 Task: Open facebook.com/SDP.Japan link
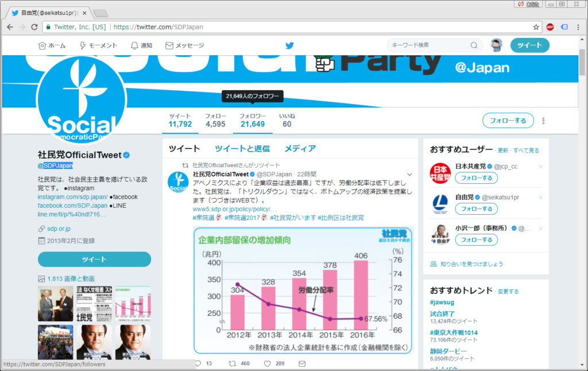click(72, 206)
